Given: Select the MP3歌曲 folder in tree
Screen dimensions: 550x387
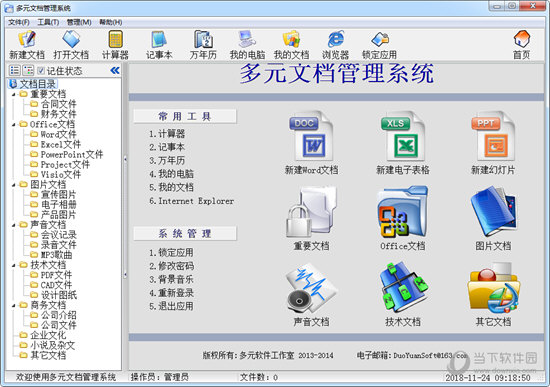Looking at the screenshot, I should tap(51, 255).
